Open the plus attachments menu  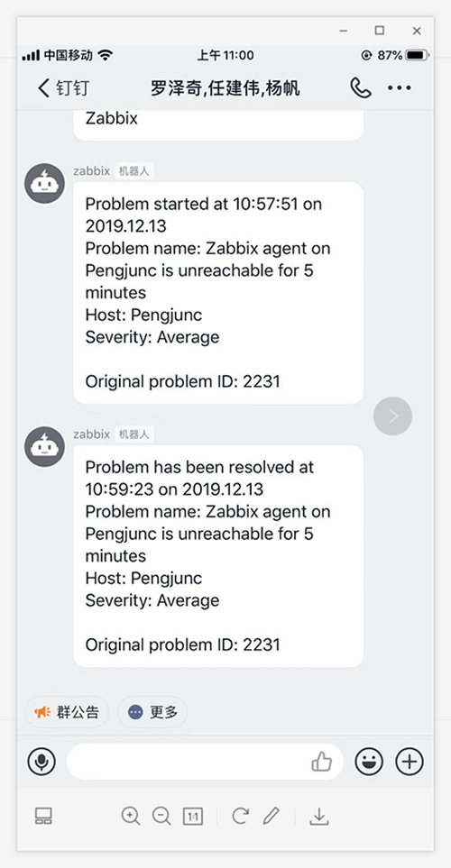click(x=410, y=762)
